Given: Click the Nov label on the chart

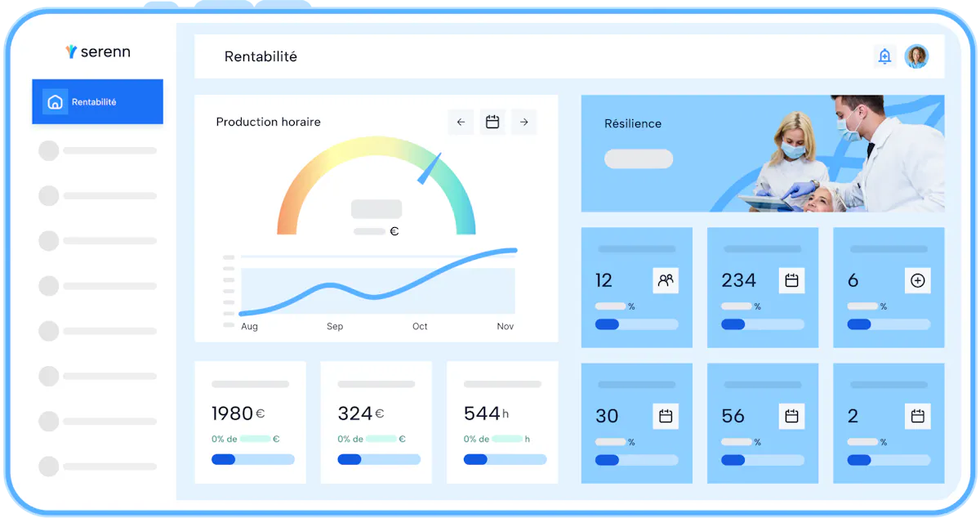Looking at the screenshot, I should click(506, 327).
